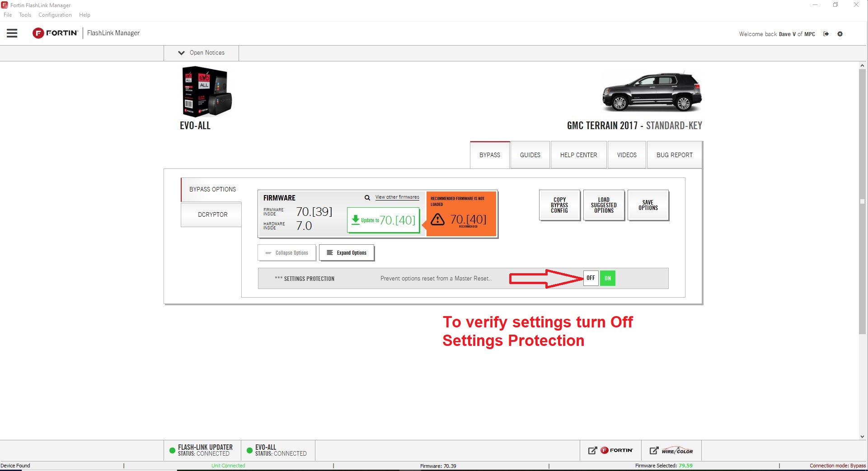Screen dimensions: 868x471
Task: Click 'Prevent options reset from a Master Reset' text
Action: pos(436,279)
